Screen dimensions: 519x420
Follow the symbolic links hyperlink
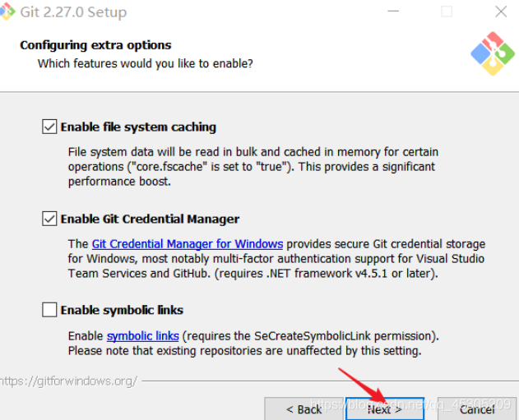pos(142,336)
